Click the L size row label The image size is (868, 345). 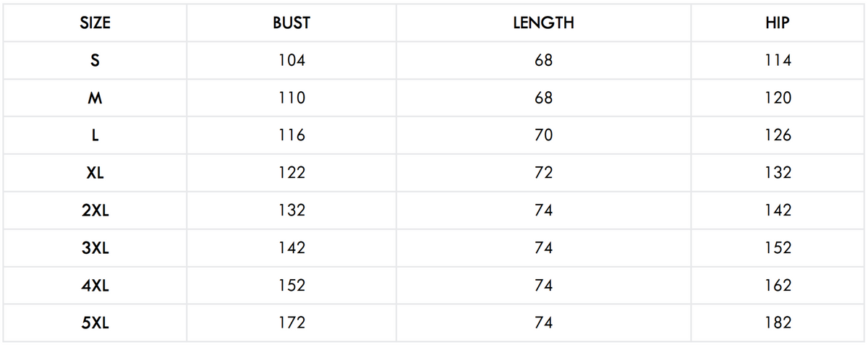95,136
